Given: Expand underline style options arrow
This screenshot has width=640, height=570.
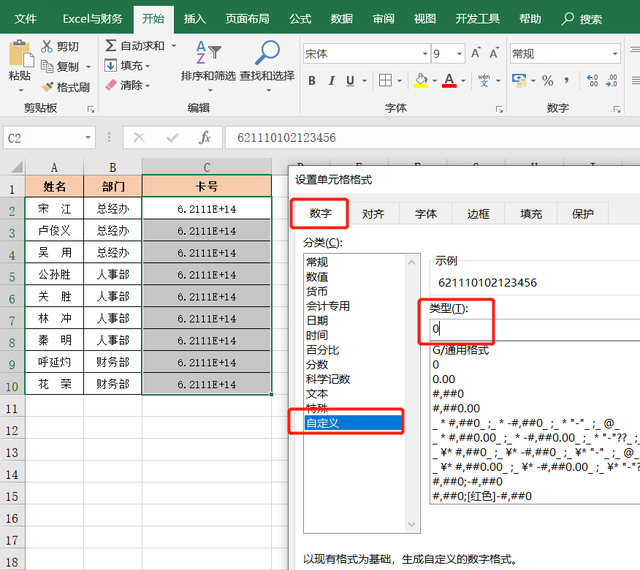Looking at the screenshot, I should tap(364, 81).
